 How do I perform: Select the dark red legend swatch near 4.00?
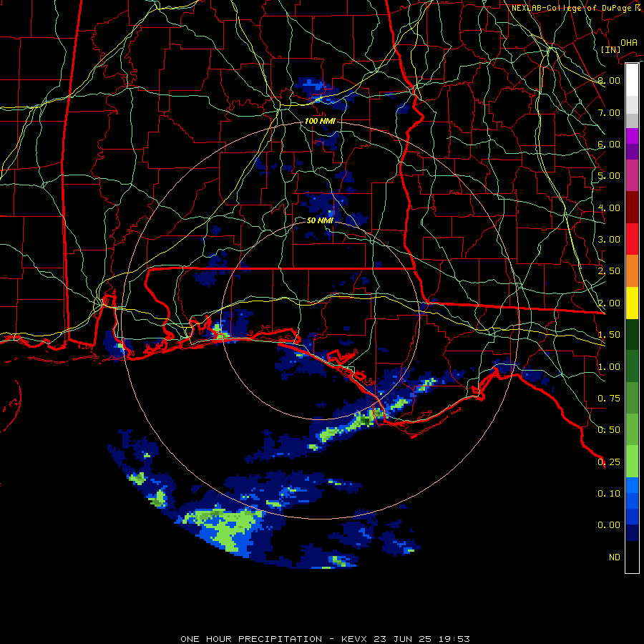pos(632,208)
